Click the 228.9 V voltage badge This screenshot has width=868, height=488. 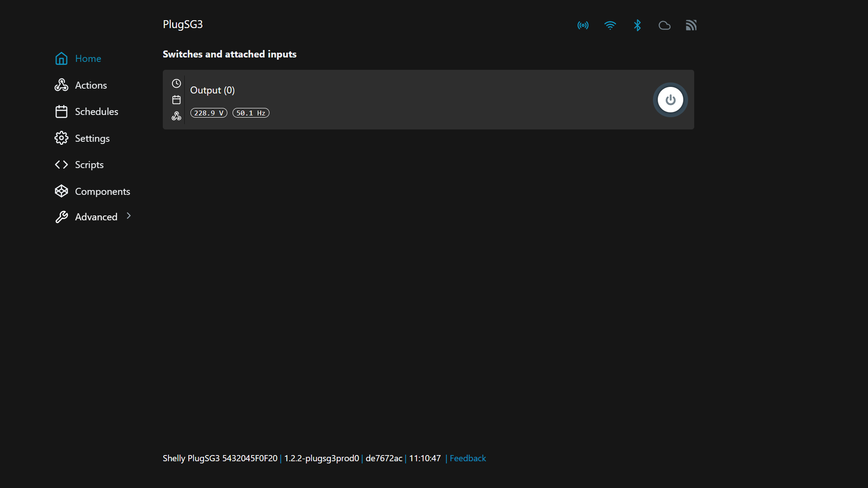pos(208,113)
